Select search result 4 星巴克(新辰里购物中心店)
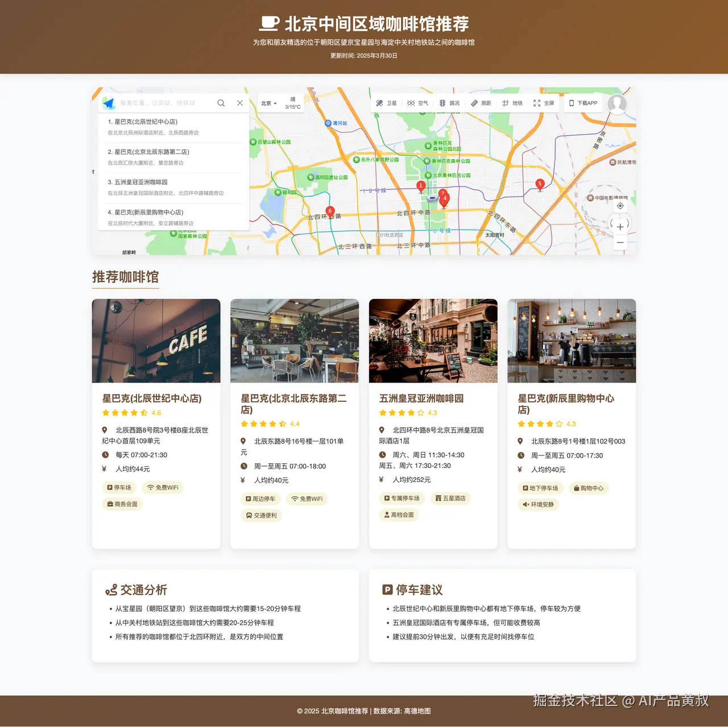 [173, 218]
